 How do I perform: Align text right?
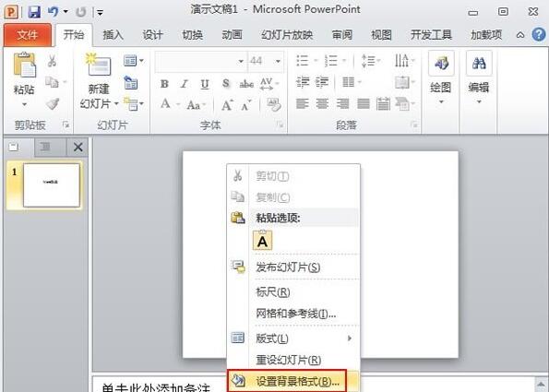click(x=342, y=103)
